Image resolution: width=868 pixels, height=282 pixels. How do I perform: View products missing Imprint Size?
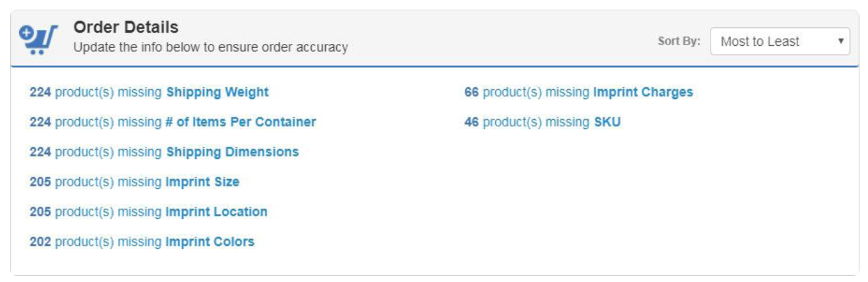134,182
